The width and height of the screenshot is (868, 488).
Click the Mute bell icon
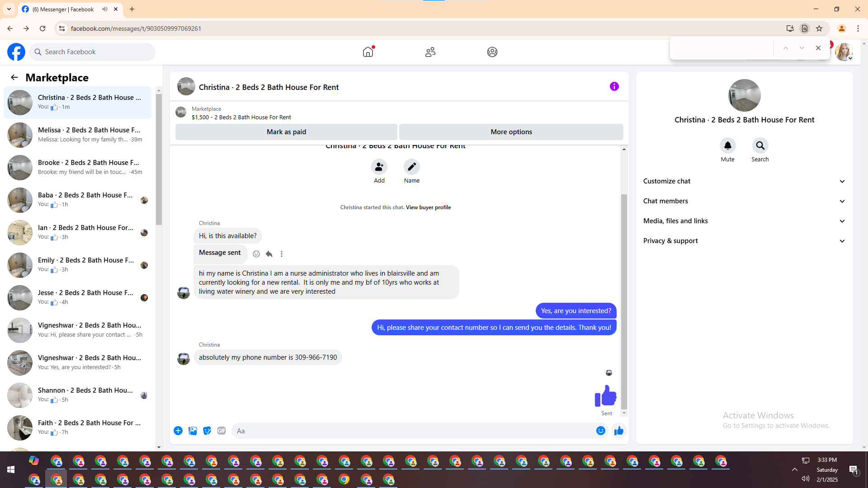(x=727, y=145)
